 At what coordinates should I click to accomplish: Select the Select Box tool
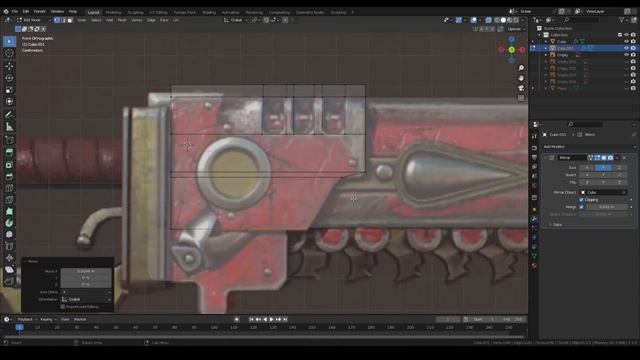tap(9, 41)
